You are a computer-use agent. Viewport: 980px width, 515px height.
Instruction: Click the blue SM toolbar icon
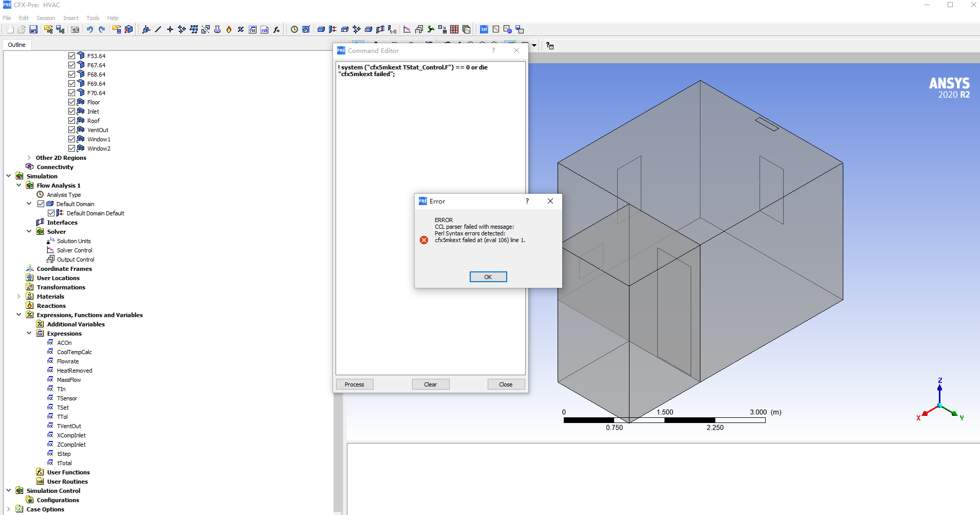484,30
